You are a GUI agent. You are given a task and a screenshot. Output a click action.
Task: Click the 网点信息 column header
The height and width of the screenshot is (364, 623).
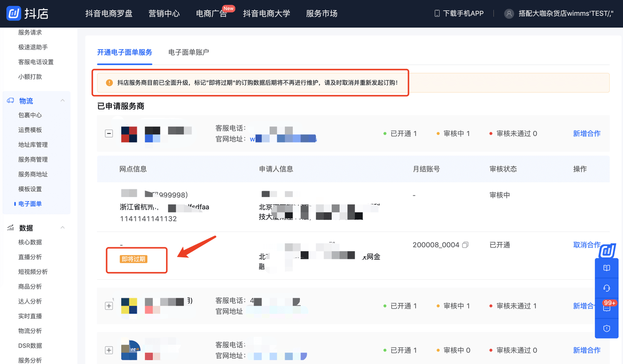(x=133, y=169)
